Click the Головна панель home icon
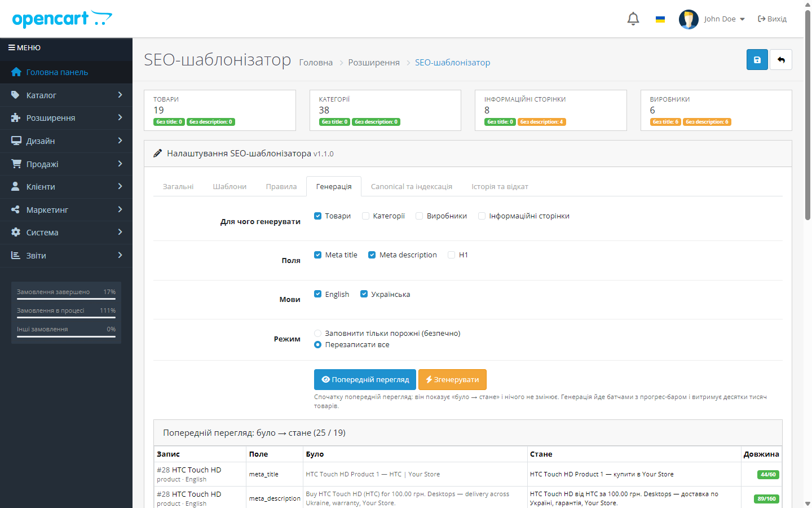This screenshot has height=508, width=812. [x=16, y=72]
